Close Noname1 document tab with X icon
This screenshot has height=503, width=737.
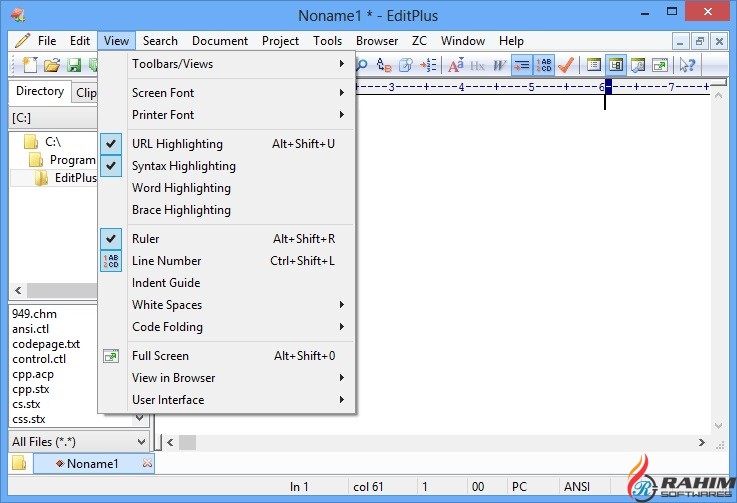point(147,463)
